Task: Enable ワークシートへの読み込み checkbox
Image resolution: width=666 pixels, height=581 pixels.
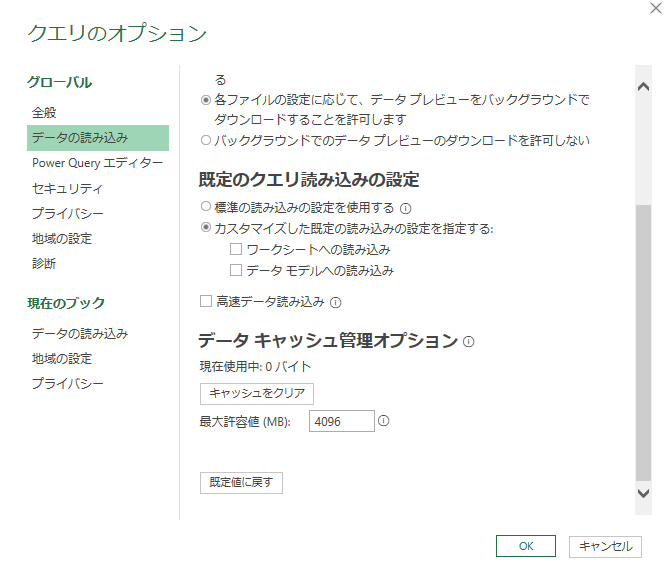Action: point(236,249)
